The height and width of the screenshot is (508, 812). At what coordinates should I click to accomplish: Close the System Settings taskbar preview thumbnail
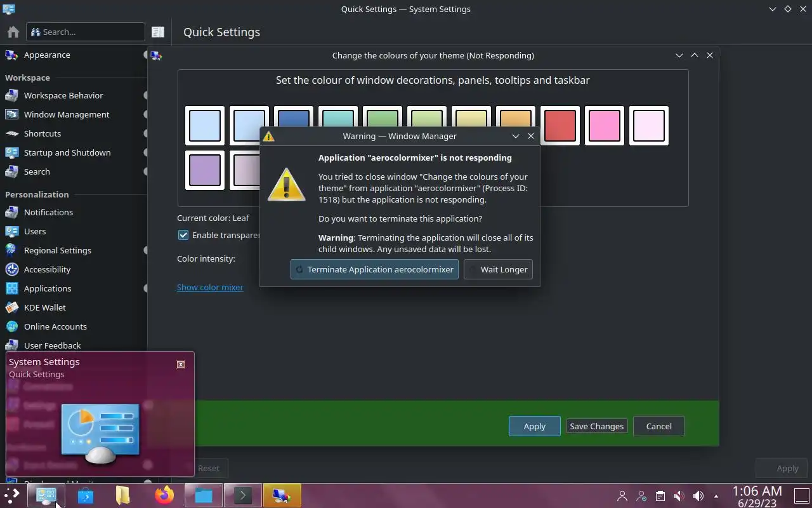tap(181, 364)
